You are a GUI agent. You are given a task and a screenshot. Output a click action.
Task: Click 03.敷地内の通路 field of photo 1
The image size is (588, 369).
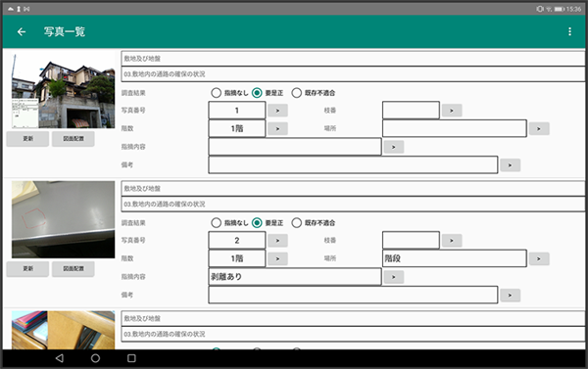tap(353, 74)
